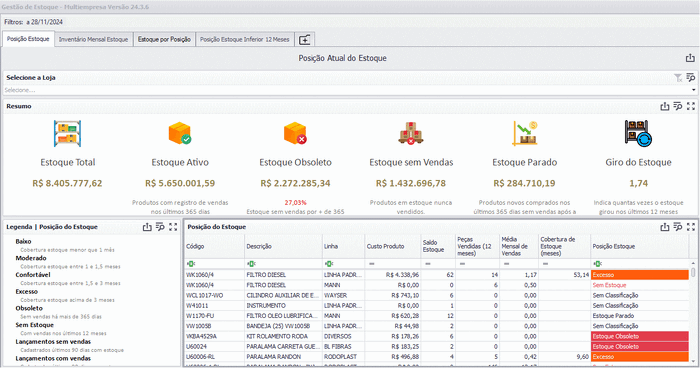Maximize the Resumo panel
Image resolution: width=700 pixels, height=368 pixels.
pyautogui.click(x=691, y=106)
